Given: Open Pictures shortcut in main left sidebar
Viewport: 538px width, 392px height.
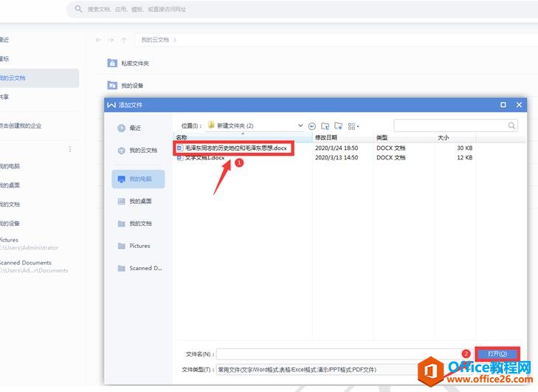Looking at the screenshot, I should (30, 244).
